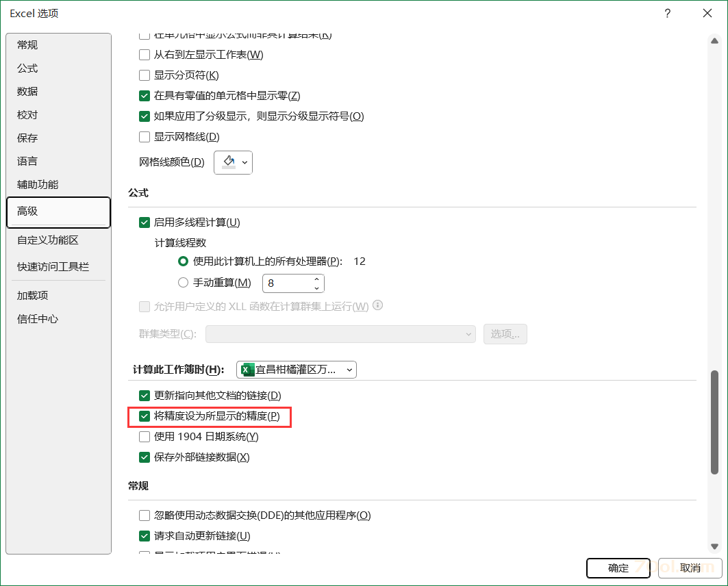Select the 高级 category
The height and width of the screenshot is (586, 728).
point(58,212)
